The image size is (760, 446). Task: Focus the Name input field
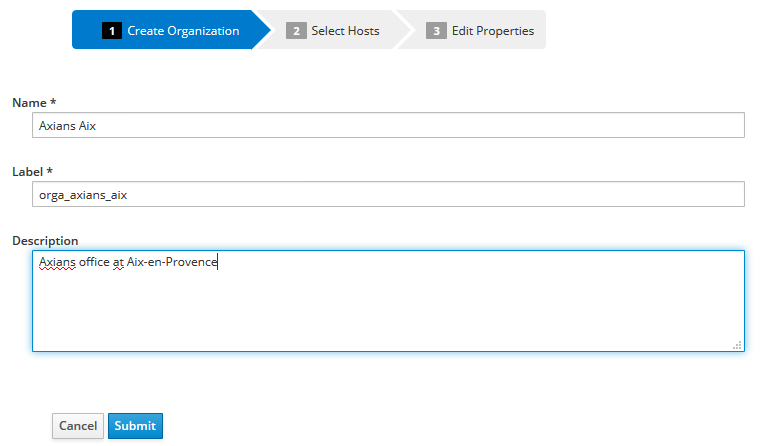coord(388,125)
